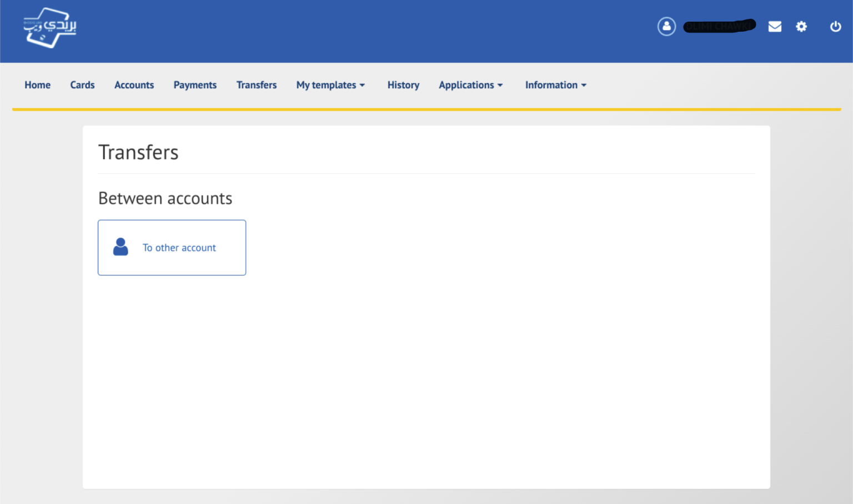Log out using the power icon
The image size is (853, 504).
click(x=835, y=27)
